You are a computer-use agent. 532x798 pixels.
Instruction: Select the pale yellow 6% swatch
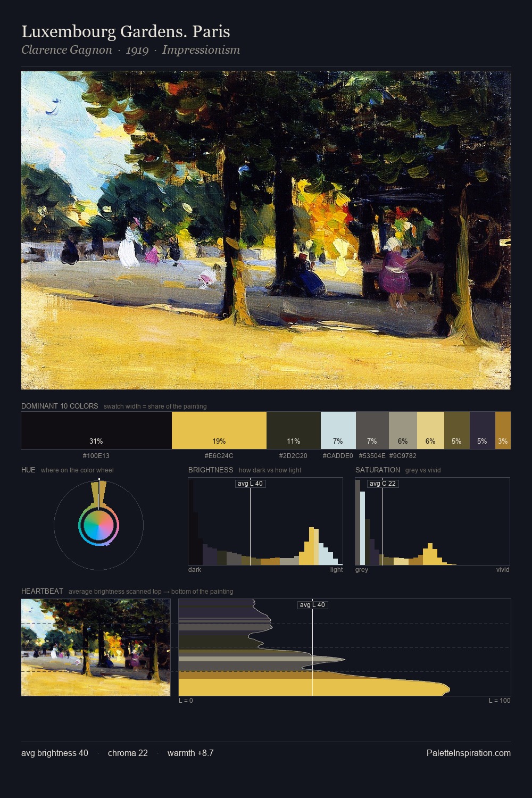coord(430,430)
